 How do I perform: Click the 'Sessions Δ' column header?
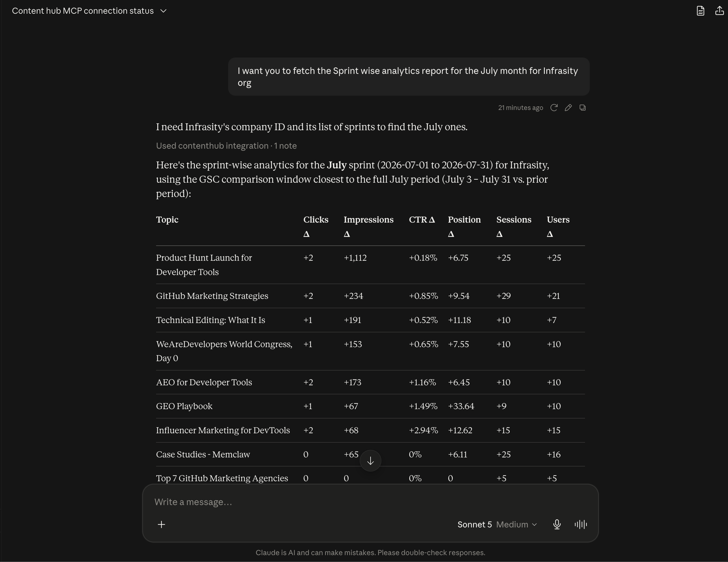(x=514, y=226)
